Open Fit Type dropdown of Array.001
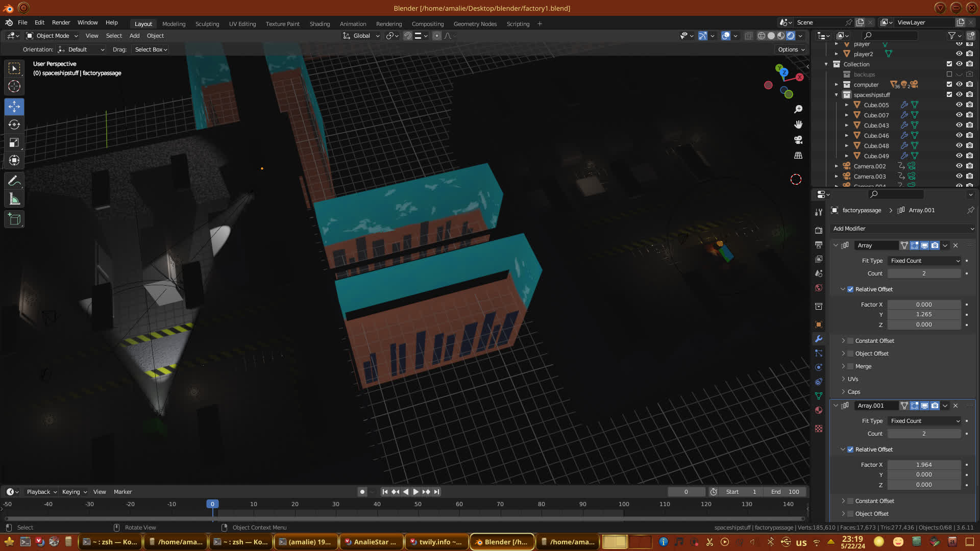 click(924, 421)
